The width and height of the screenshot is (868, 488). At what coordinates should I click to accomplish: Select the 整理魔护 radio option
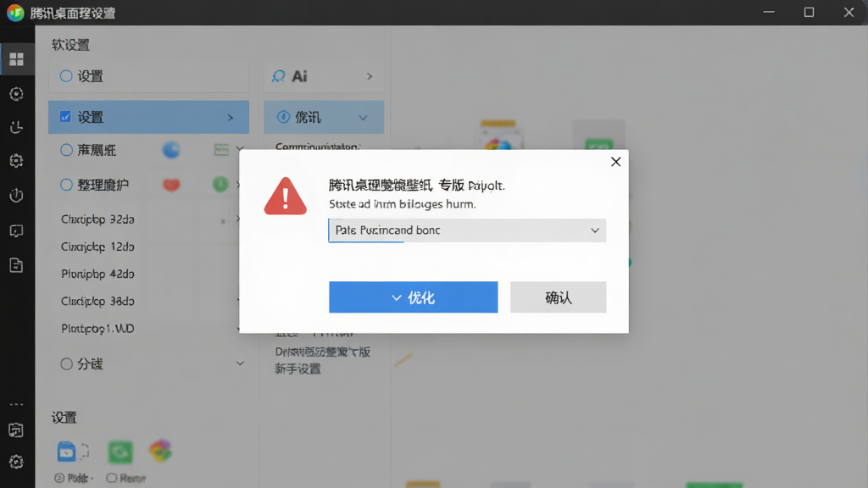click(x=66, y=184)
